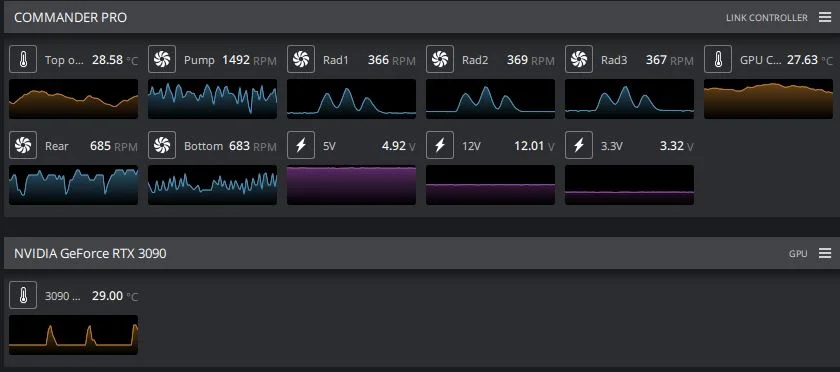840x372 pixels.
Task: Click the GPU label in RTX header
Action: pos(798,254)
